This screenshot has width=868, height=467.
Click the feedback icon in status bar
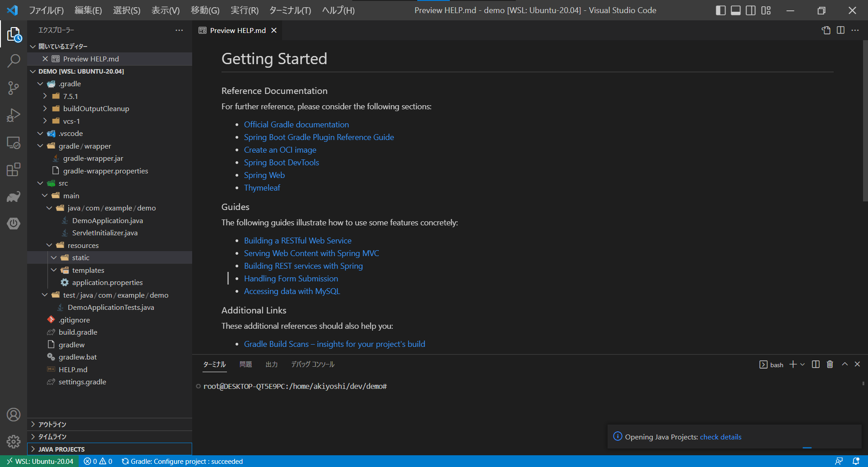[839, 461]
